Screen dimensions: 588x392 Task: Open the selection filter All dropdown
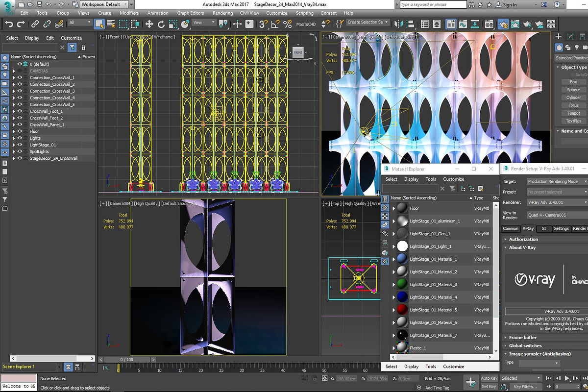80,23
